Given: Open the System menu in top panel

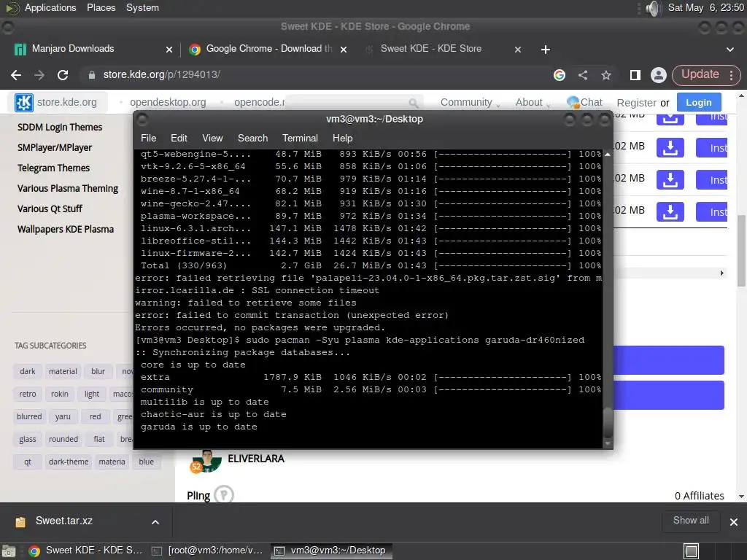Looking at the screenshot, I should click(142, 7).
